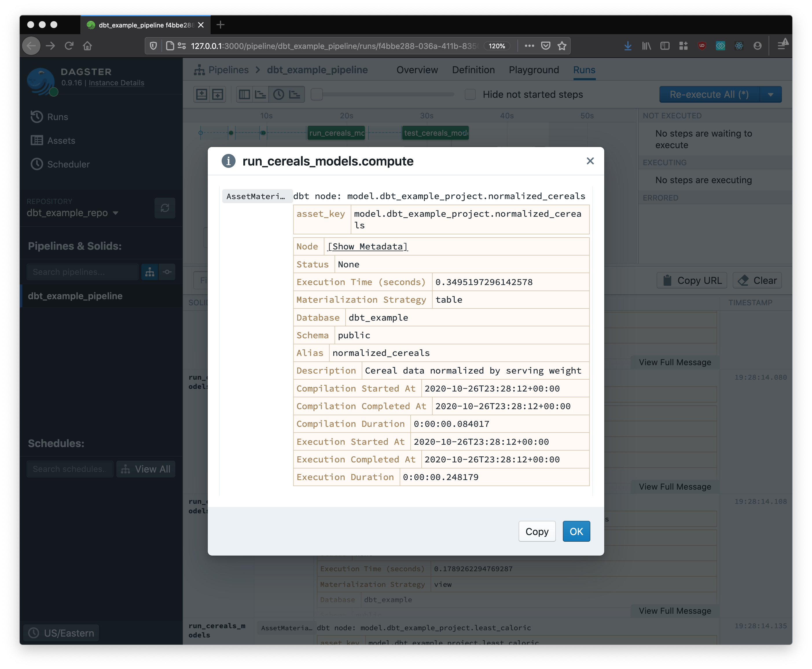Switch to the Runs tab

[584, 70]
